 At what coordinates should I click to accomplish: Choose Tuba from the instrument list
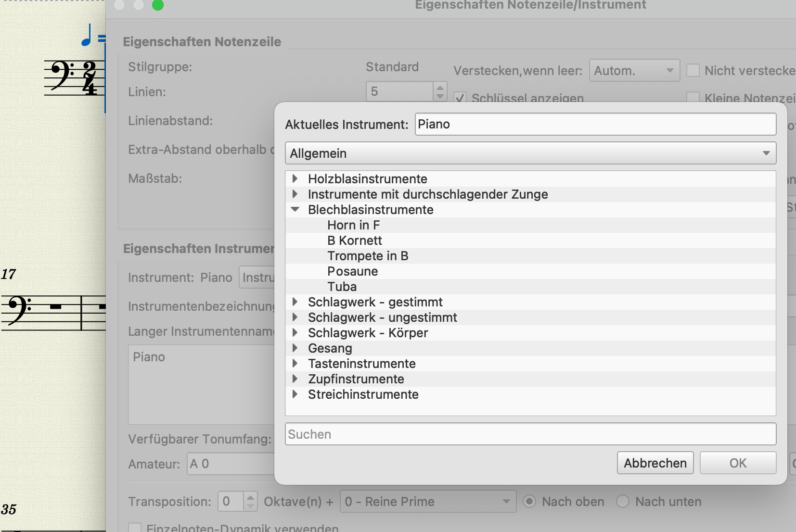click(x=342, y=286)
